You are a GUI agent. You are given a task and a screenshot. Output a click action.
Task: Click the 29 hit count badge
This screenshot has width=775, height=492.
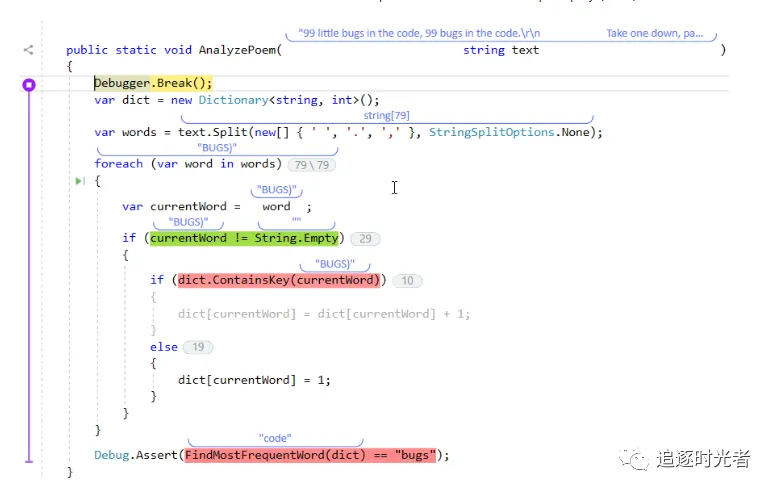[365, 239]
